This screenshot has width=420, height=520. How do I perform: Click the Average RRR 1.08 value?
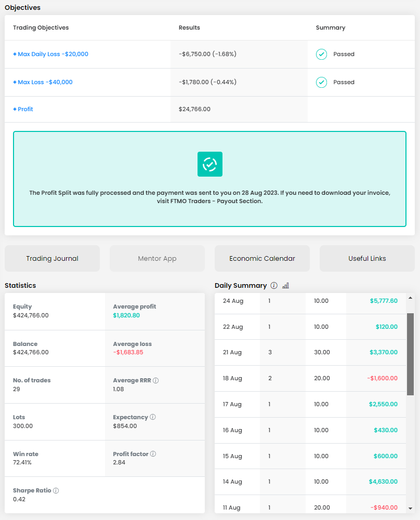point(119,389)
